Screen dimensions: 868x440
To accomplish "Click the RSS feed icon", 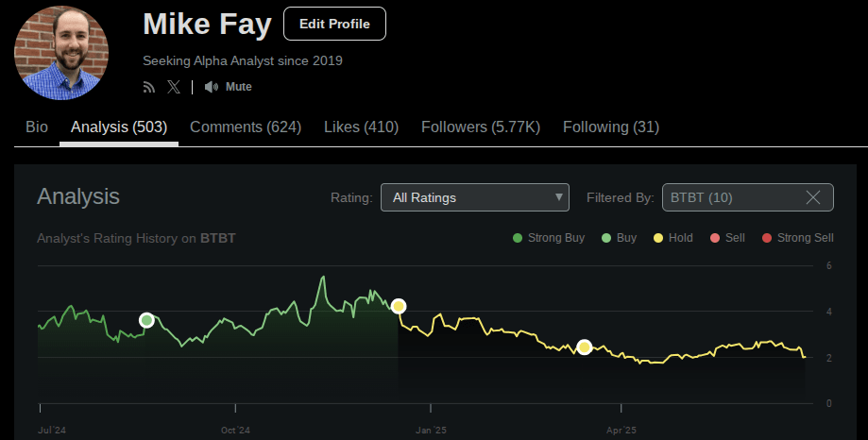I will pyautogui.click(x=149, y=87).
